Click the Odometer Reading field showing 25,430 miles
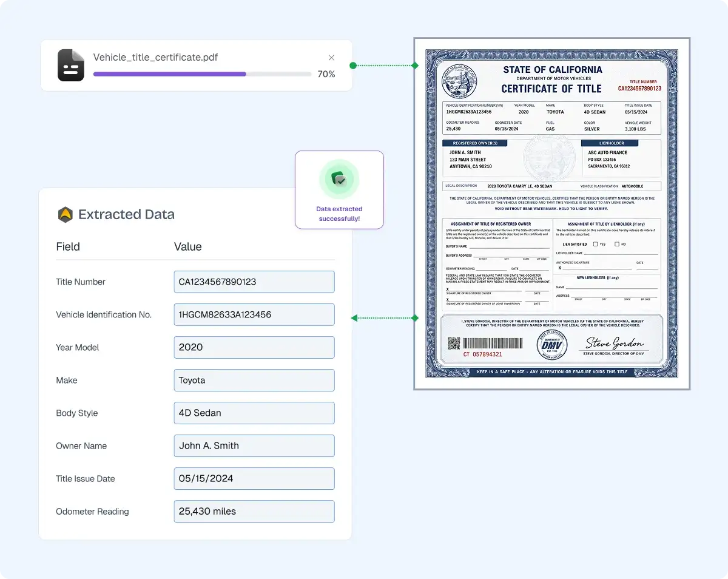The image size is (728, 579). pyautogui.click(x=254, y=511)
